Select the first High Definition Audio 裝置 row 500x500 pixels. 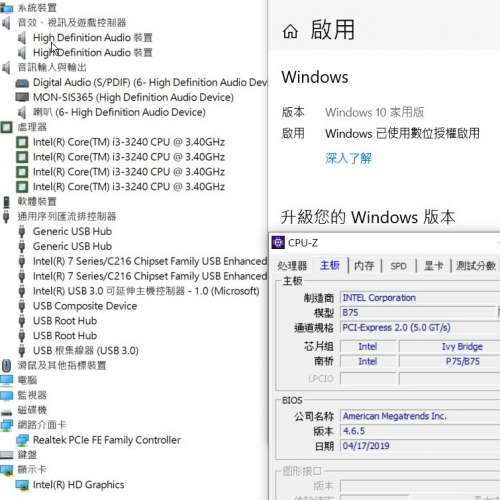93,38
